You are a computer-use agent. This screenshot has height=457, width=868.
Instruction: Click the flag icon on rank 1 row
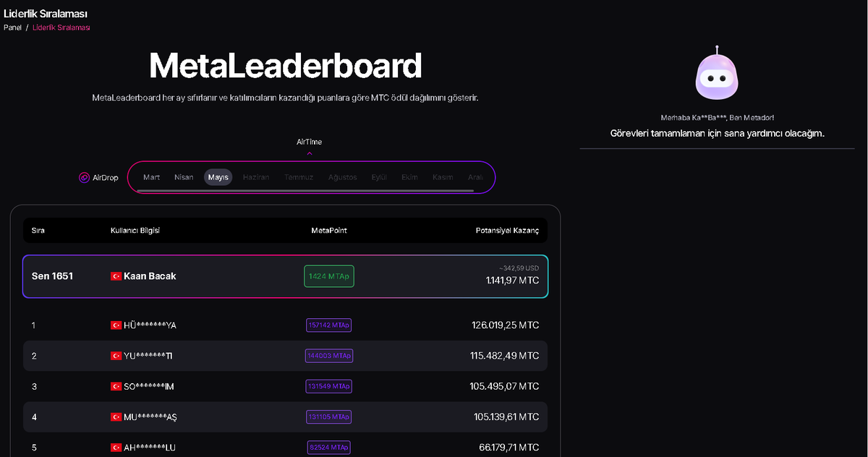116,325
